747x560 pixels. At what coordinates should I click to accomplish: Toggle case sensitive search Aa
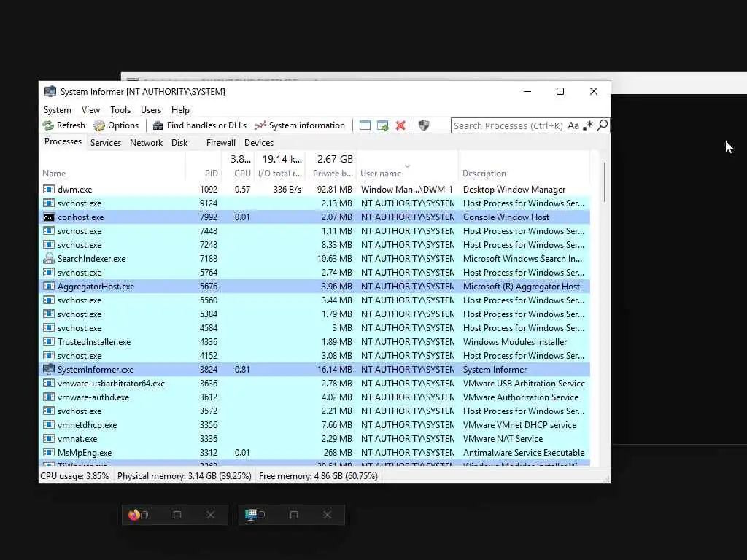click(573, 125)
